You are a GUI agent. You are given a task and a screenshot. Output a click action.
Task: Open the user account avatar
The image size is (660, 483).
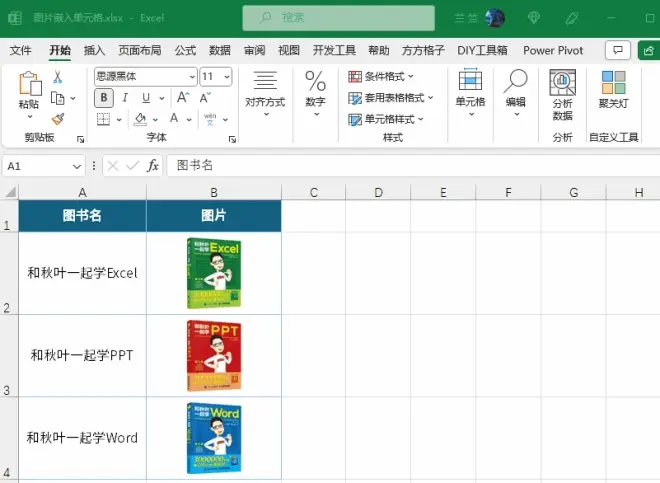point(495,18)
